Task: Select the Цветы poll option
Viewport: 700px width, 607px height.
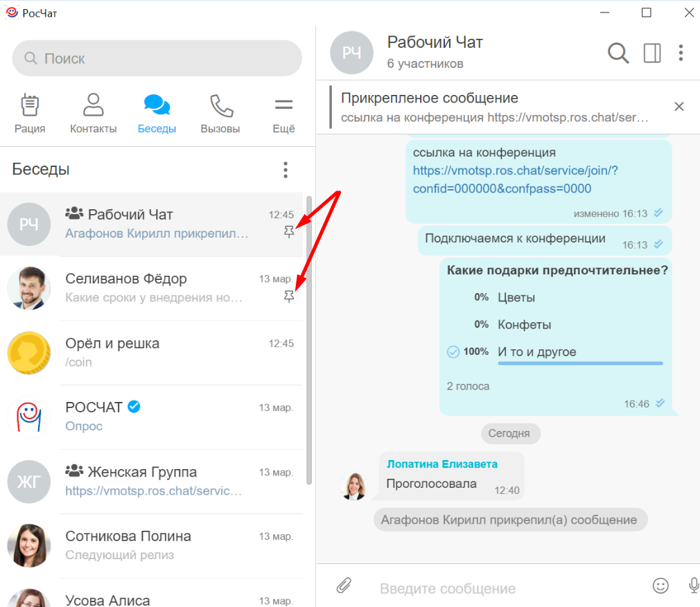Action: (516, 297)
